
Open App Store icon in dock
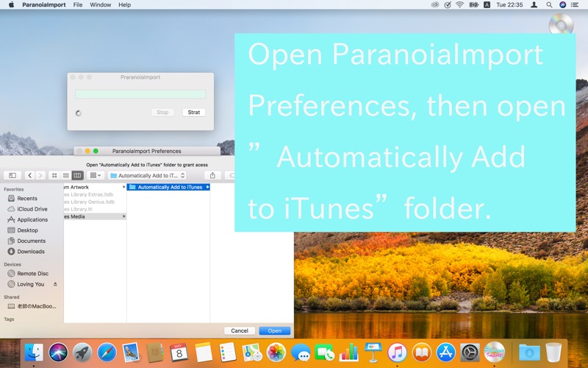click(x=445, y=353)
